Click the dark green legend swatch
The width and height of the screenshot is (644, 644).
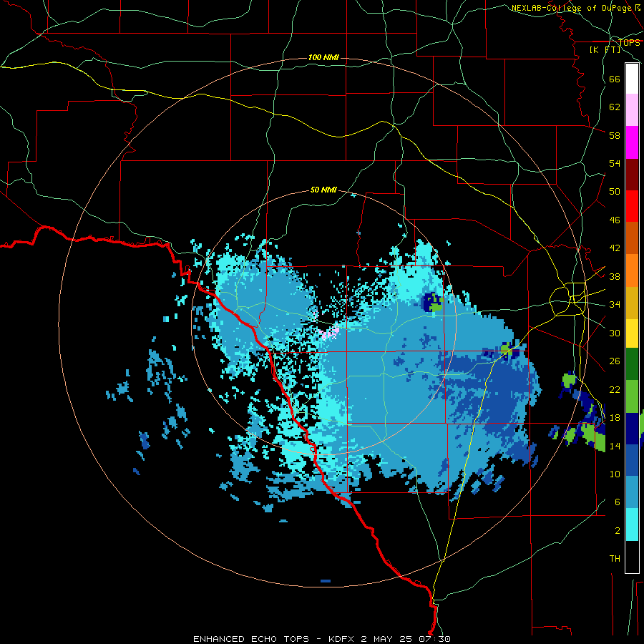[632, 364]
